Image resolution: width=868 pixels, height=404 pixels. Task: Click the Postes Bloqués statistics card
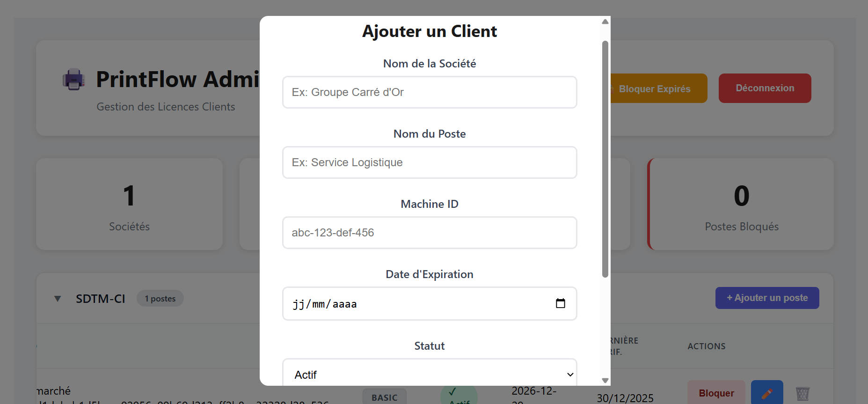(741, 204)
